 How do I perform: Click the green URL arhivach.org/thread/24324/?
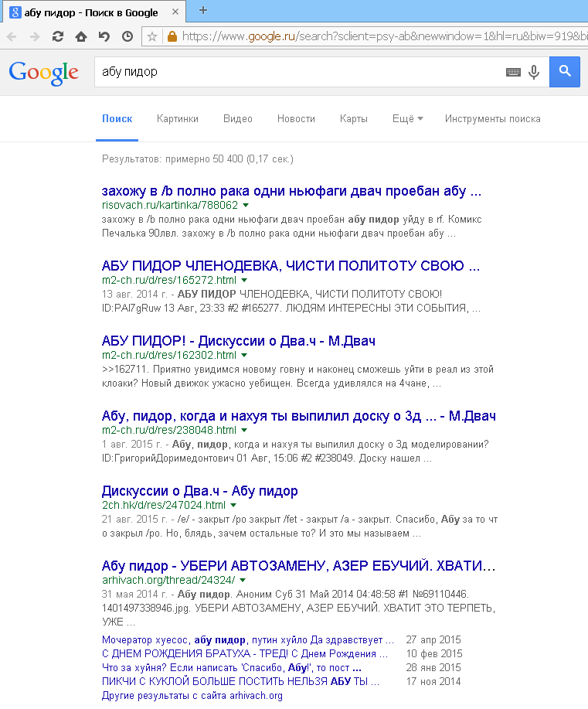(x=168, y=581)
